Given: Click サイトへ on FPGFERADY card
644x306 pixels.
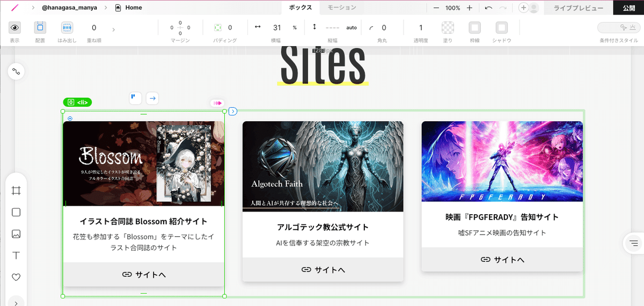Looking at the screenshot, I should coord(502,259).
